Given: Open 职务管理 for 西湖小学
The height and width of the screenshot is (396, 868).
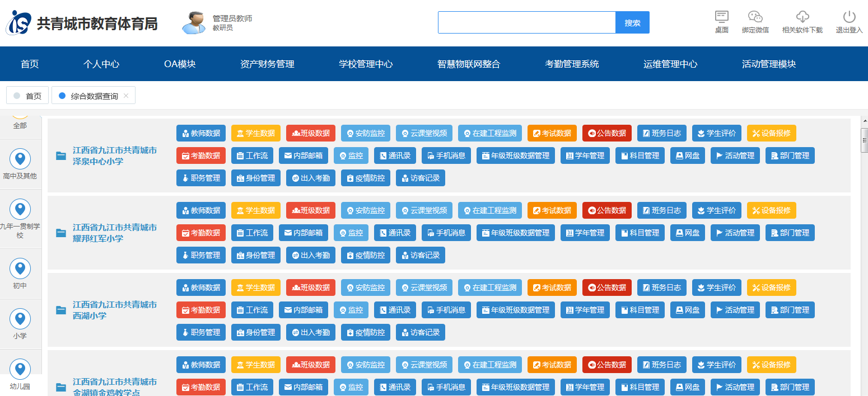Looking at the screenshot, I should click(201, 332).
